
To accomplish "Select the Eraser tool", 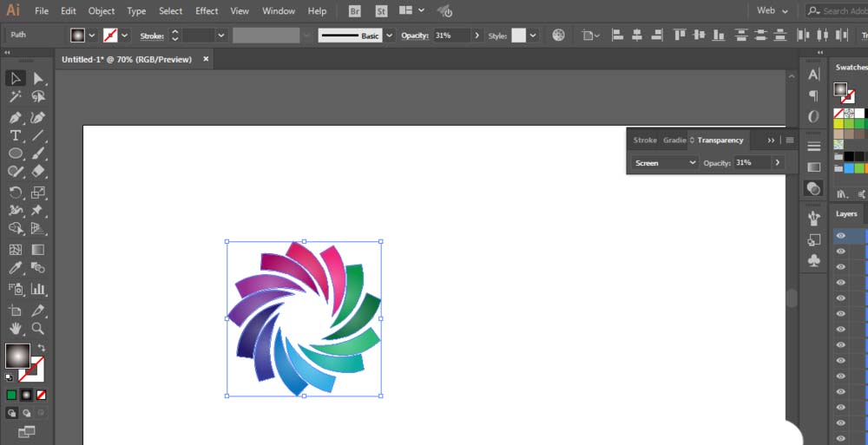I will click(38, 171).
